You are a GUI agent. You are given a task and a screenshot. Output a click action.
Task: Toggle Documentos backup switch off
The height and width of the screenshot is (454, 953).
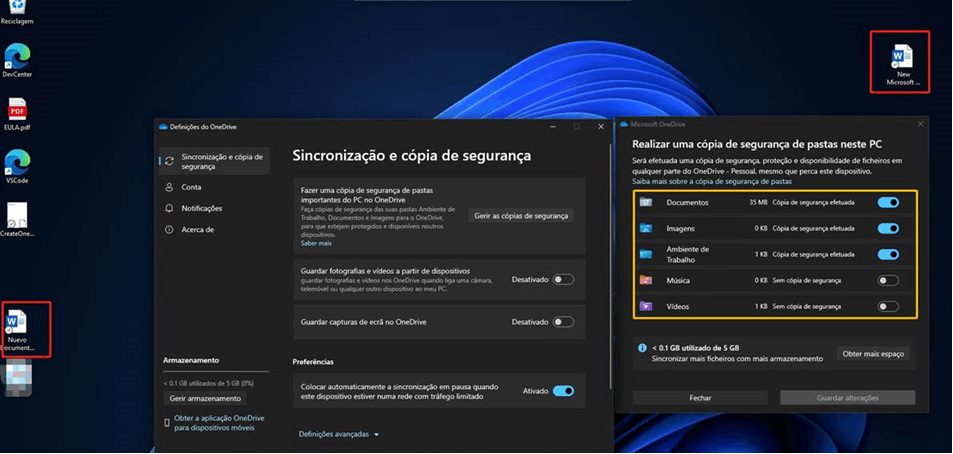click(888, 202)
